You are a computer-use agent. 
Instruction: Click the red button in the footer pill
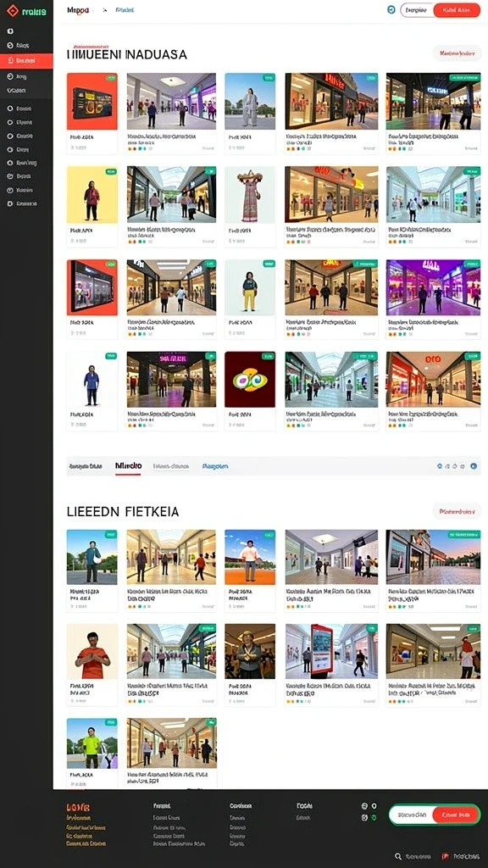pos(457,815)
